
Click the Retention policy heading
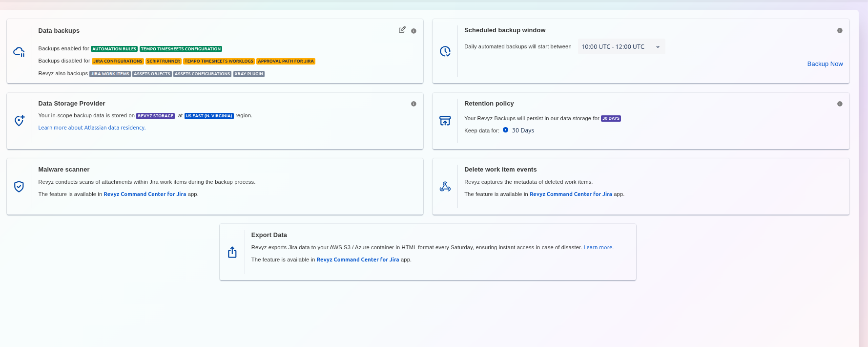pos(489,104)
